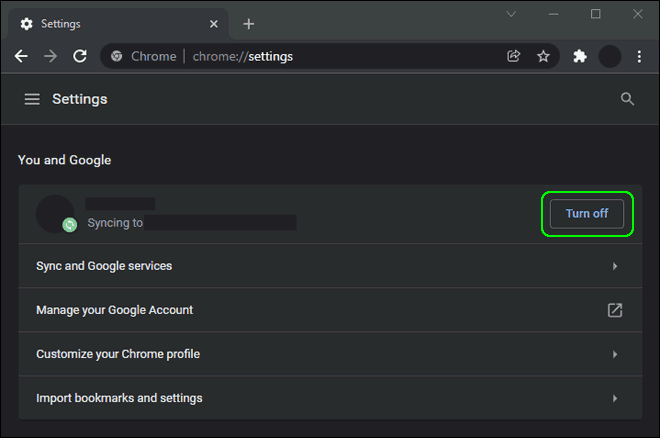
Task: Go back using the back arrow
Action: [21, 56]
